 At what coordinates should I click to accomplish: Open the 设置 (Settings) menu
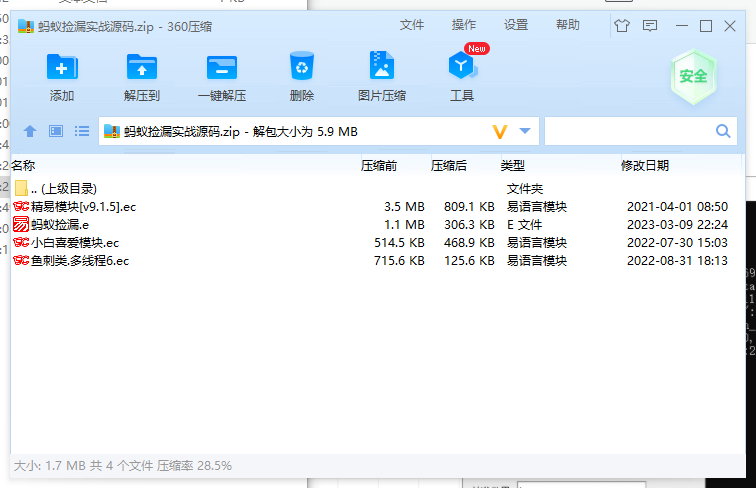tap(516, 25)
